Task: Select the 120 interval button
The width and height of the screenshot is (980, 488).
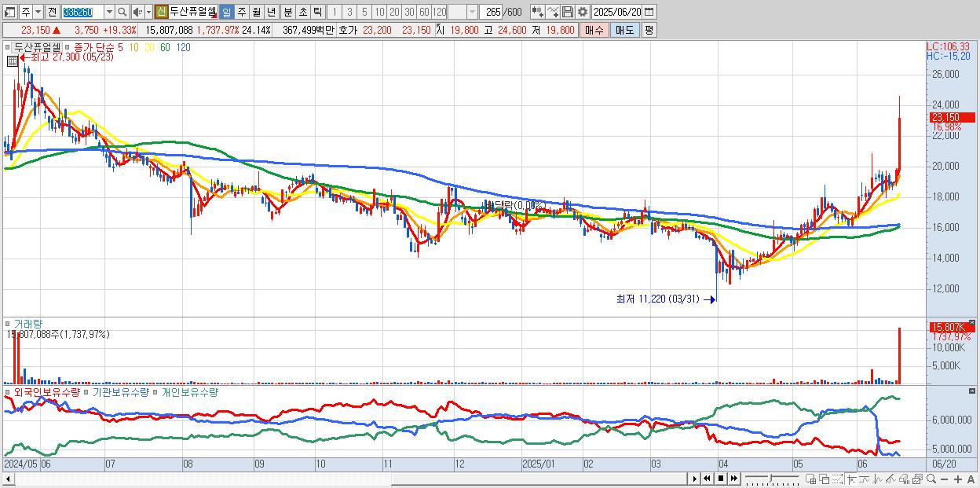Action: click(439, 12)
